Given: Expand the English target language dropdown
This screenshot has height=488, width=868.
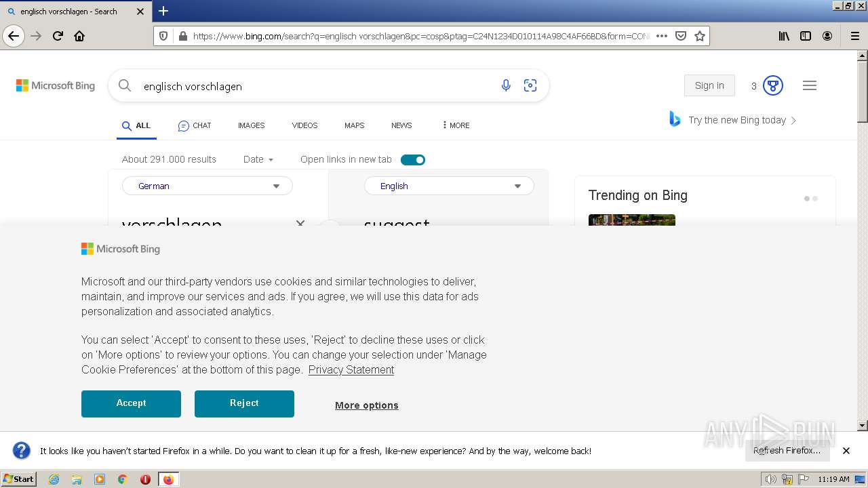Looking at the screenshot, I should (x=449, y=186).
